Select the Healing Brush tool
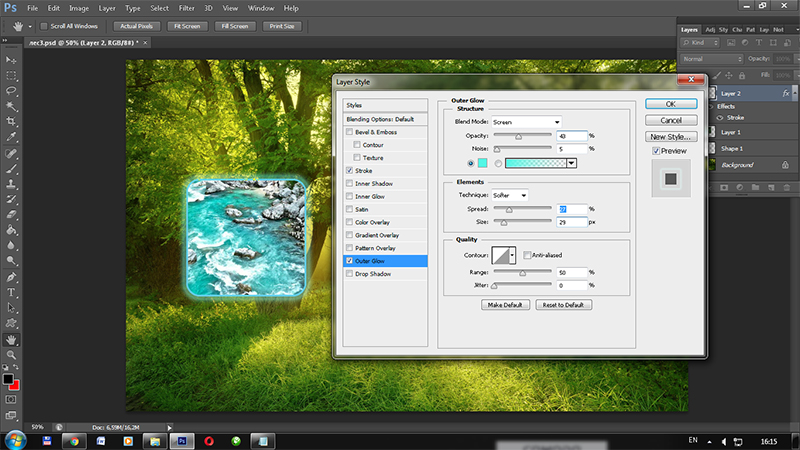Image resolution: width=800 pixels, height=450 pixels. (11, 154)
